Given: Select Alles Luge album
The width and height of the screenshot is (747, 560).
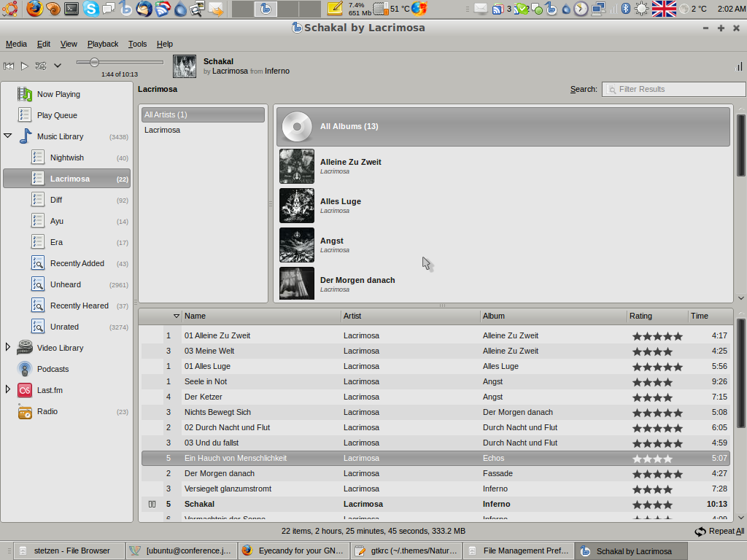Looking at the screenshot, I should click(503, 206).
